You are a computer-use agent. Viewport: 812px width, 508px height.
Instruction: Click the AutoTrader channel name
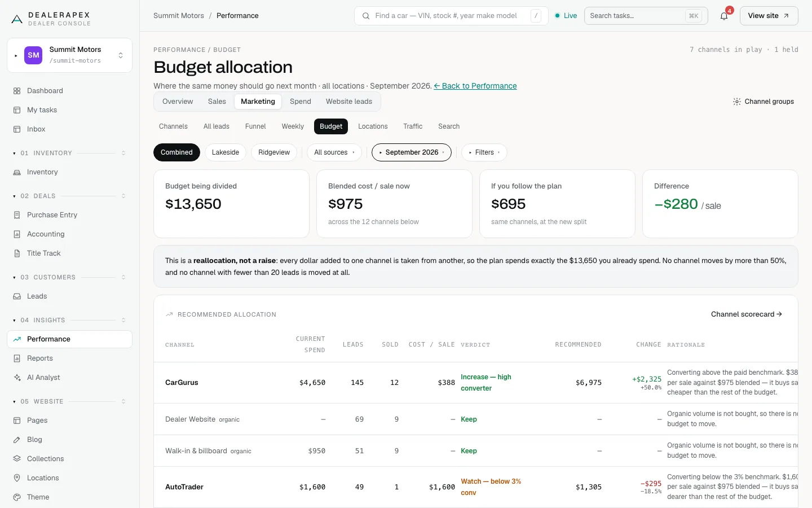tap(184, 487)
